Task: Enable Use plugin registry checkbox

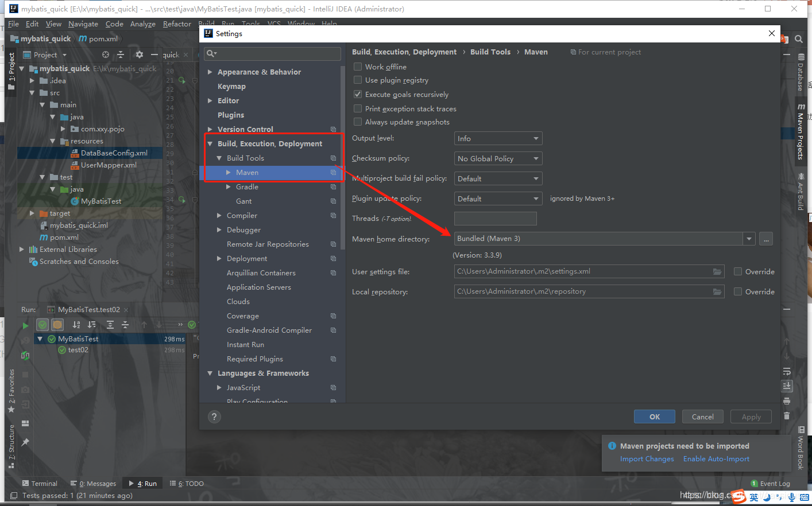Action: point(358,80)
